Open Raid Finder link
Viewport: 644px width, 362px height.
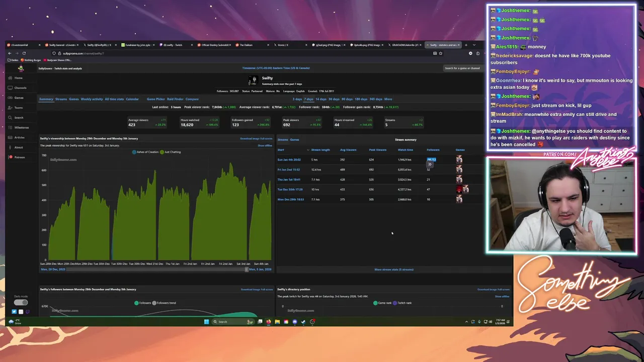point(175,99)
